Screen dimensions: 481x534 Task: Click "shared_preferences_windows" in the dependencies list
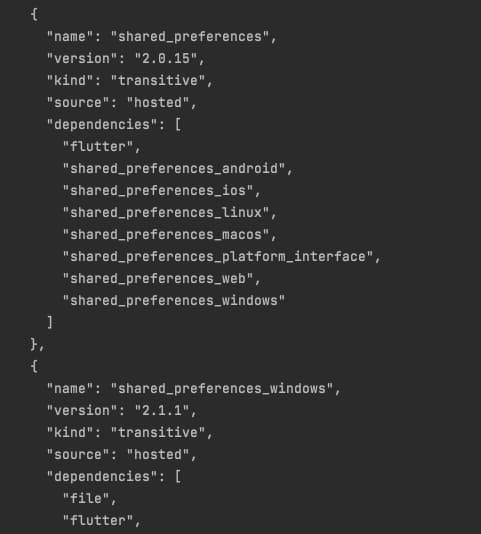[174, 300]
